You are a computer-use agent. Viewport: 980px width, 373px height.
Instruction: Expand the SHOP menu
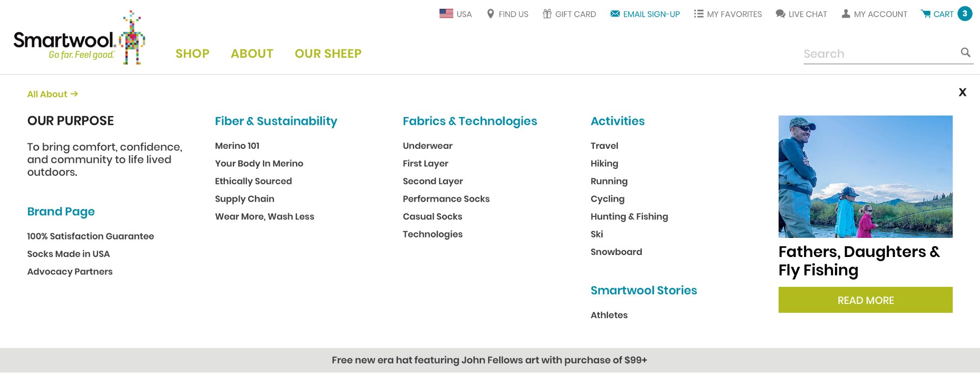[193, 54]
